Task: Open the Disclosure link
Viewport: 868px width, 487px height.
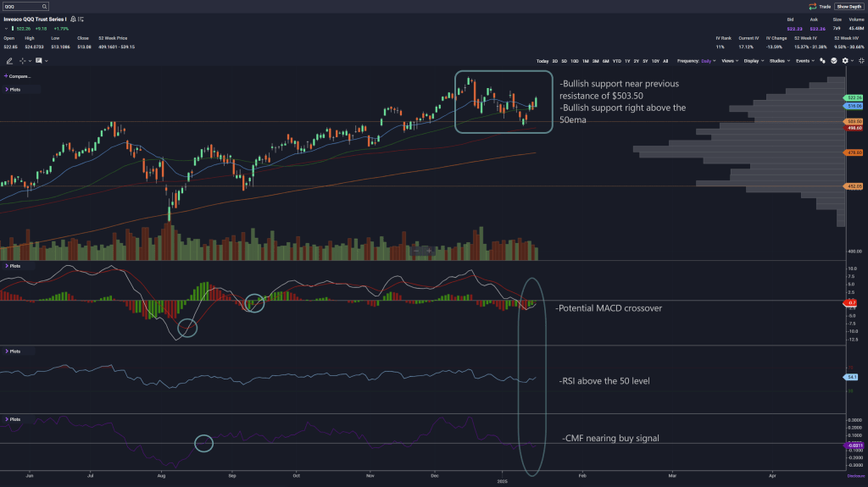Action: [856, 476]
